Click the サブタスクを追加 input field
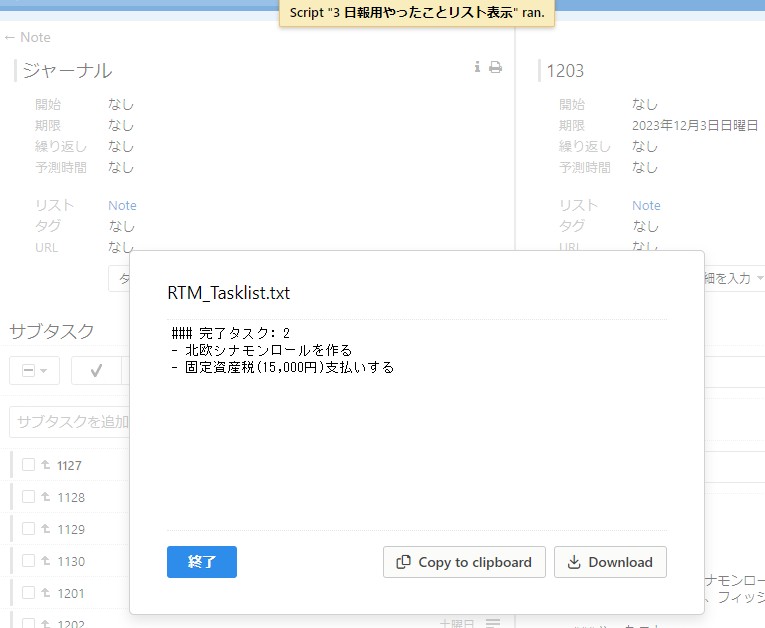The width and height of the screenshot is (765, 628). [70, 422]
